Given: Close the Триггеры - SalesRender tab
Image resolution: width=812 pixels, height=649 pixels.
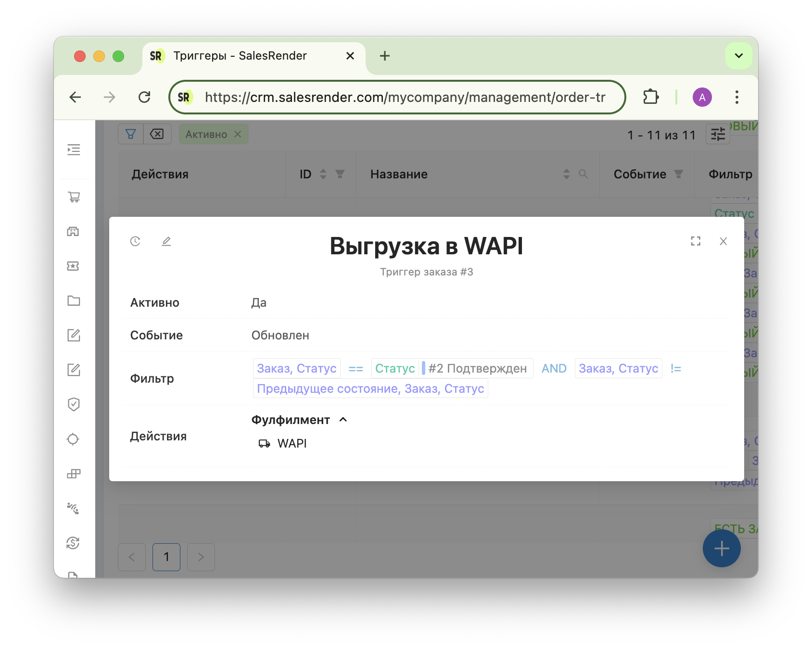Looking at the screenshot, I should (350, 56).
